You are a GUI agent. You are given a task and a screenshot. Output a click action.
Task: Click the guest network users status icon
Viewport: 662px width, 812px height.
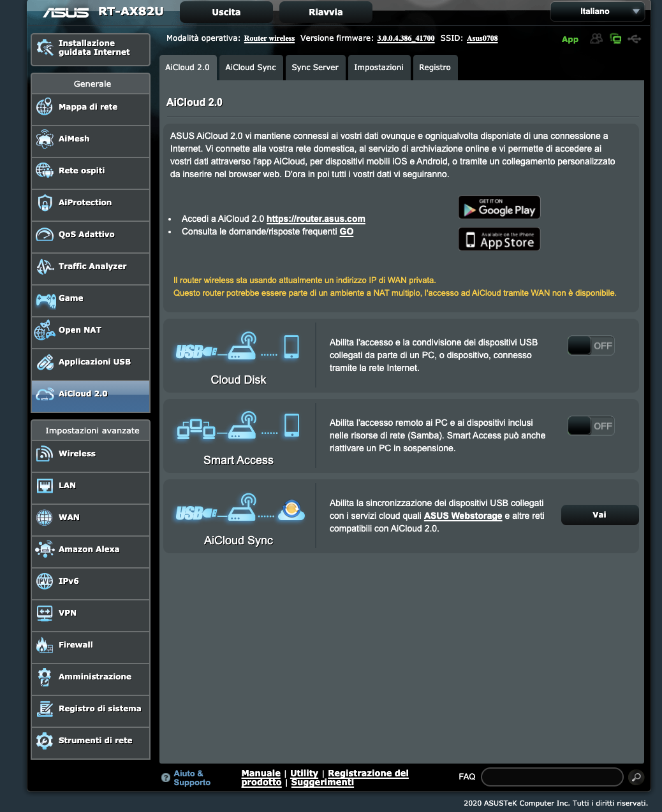click(x=596, y=39)
